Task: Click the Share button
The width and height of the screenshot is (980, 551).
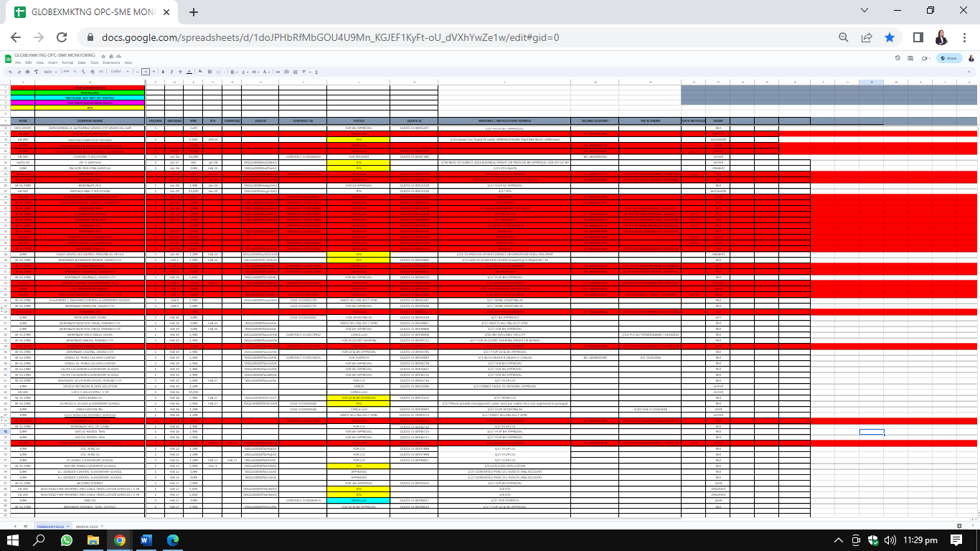Action: [948, 58]
